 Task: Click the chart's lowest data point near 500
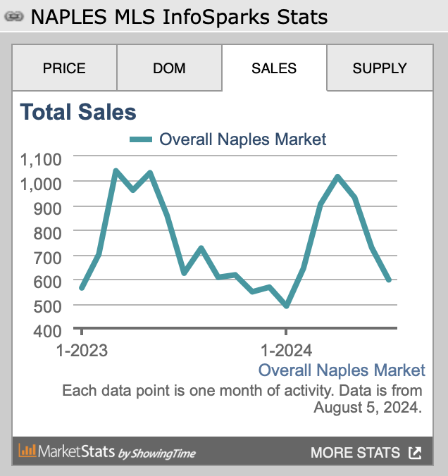(287, 306)
